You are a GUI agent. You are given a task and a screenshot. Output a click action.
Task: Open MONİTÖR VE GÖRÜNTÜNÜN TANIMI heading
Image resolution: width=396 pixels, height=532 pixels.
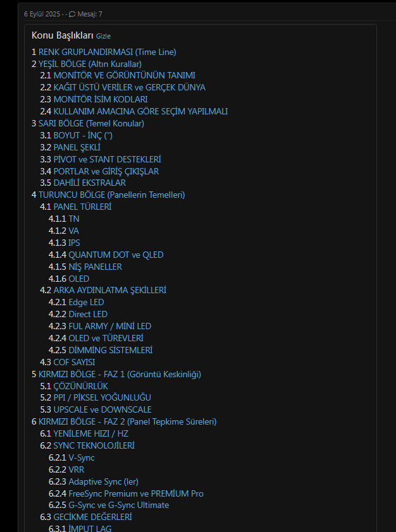click(124, 75)
